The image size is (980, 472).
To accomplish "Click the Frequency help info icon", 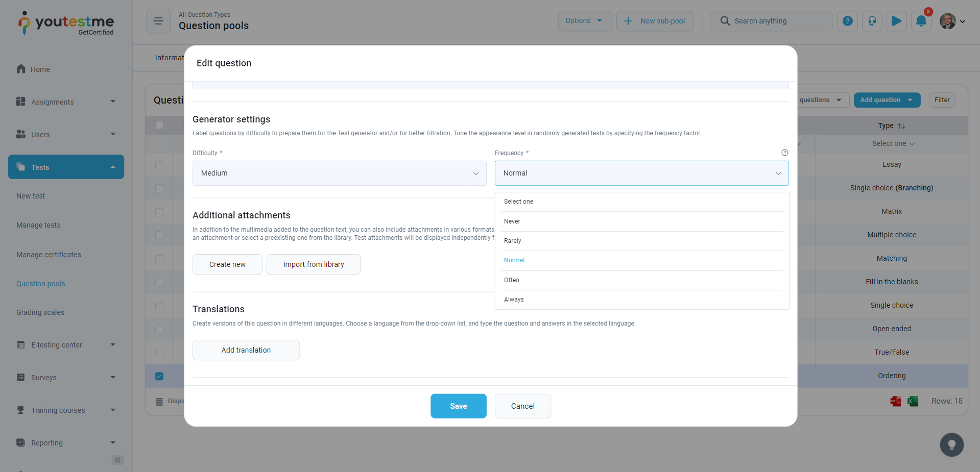I will point(784,153).
